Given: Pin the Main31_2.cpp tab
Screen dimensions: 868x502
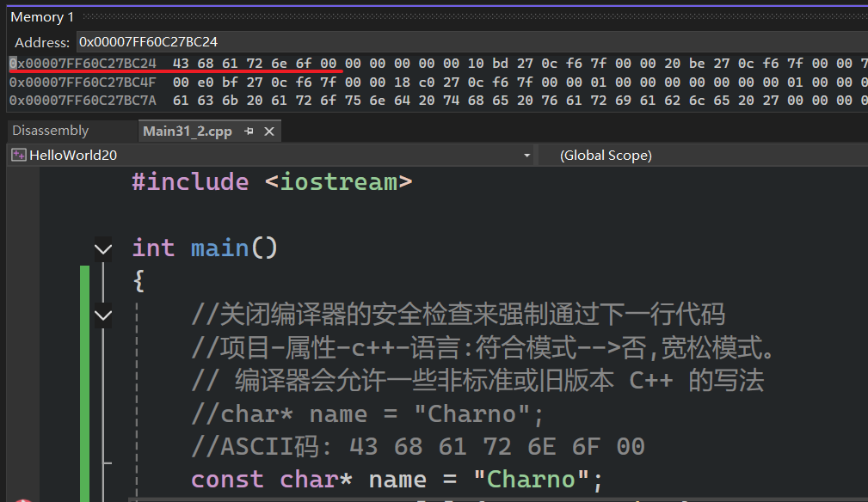Looking at the screenshot, I should click(x=249, y=132).
